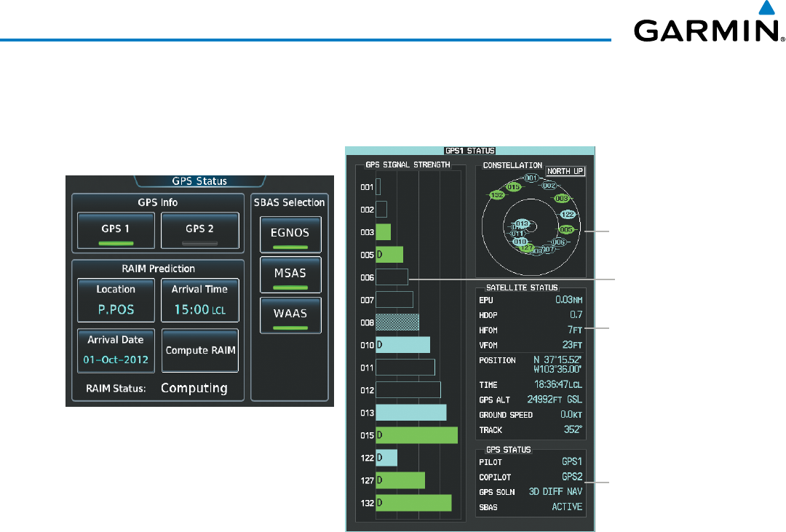Click the position N 37°15.52' value

coord(557,360)
